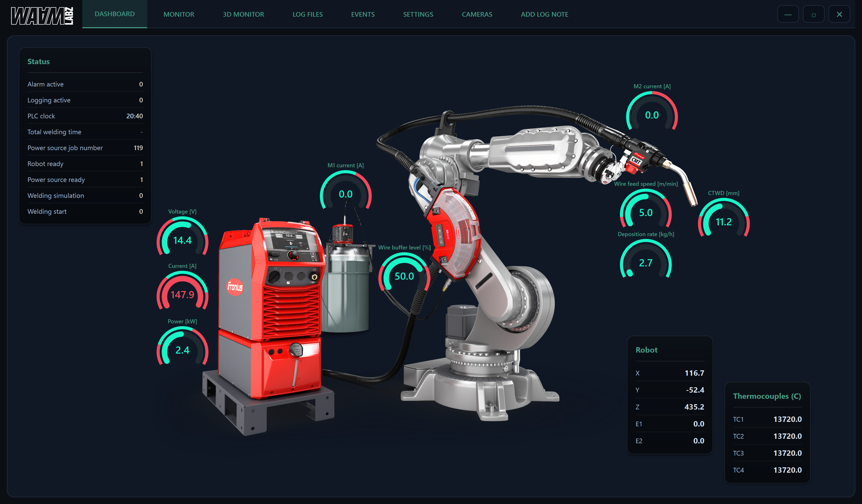This screenshot has width=862, height=504.
Task: Click the Welding start row
Action: click(x=85, y=211)
